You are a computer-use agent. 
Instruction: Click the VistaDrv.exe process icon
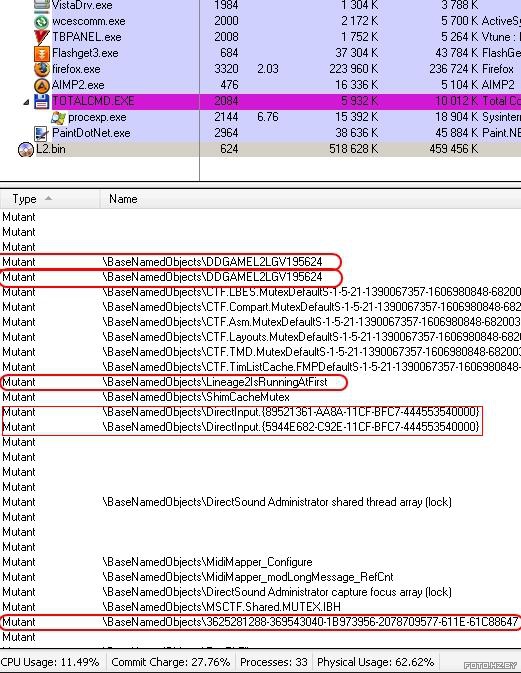coord(42,5)
